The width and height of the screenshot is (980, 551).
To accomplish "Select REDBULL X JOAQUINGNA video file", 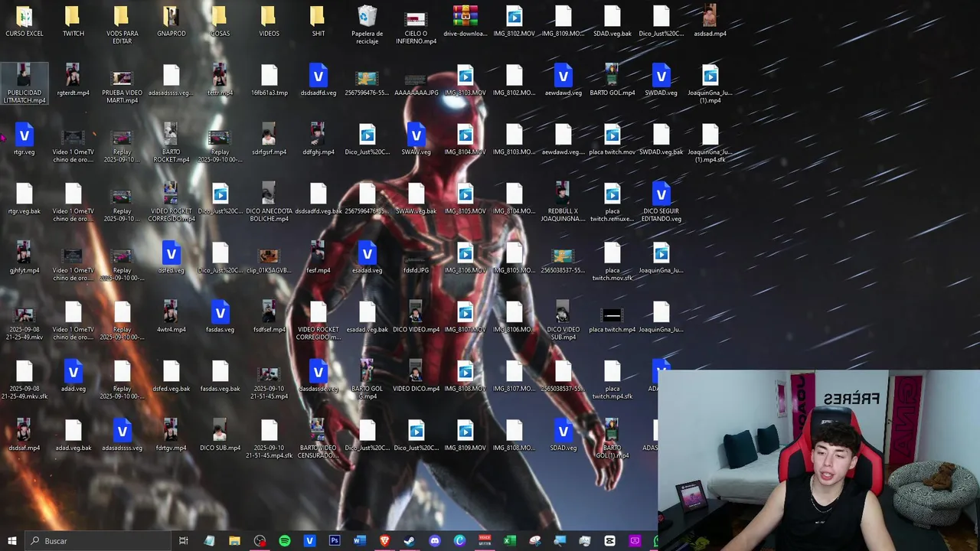I will pyautogui.click(x=563, y=201).
